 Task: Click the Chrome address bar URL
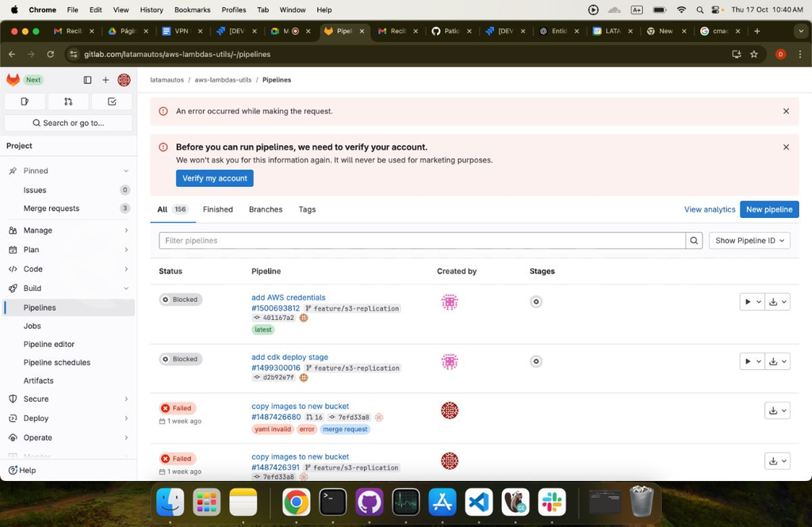[177, 55]
